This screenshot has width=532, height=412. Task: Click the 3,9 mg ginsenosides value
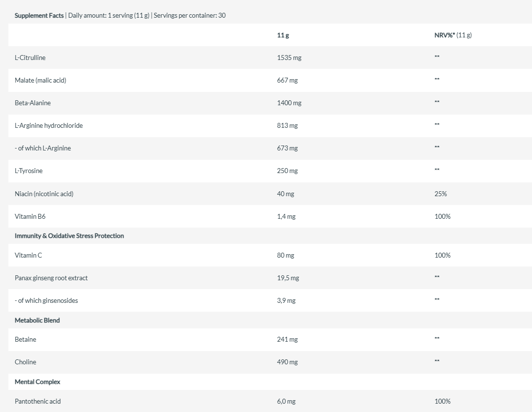tap(286, 300)
